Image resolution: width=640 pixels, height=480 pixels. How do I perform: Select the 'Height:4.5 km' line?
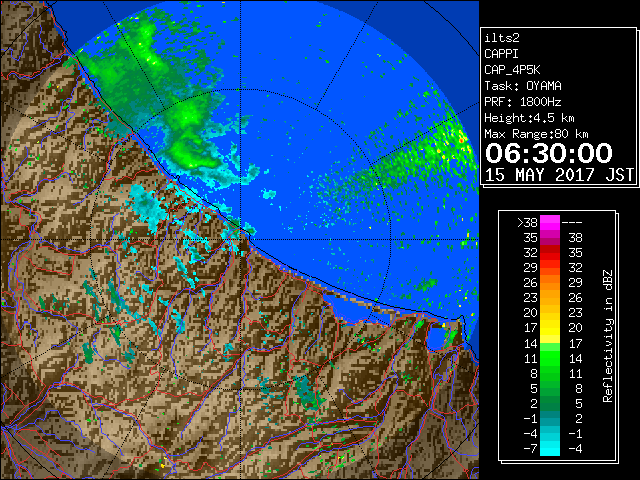(x=529, y=118)
